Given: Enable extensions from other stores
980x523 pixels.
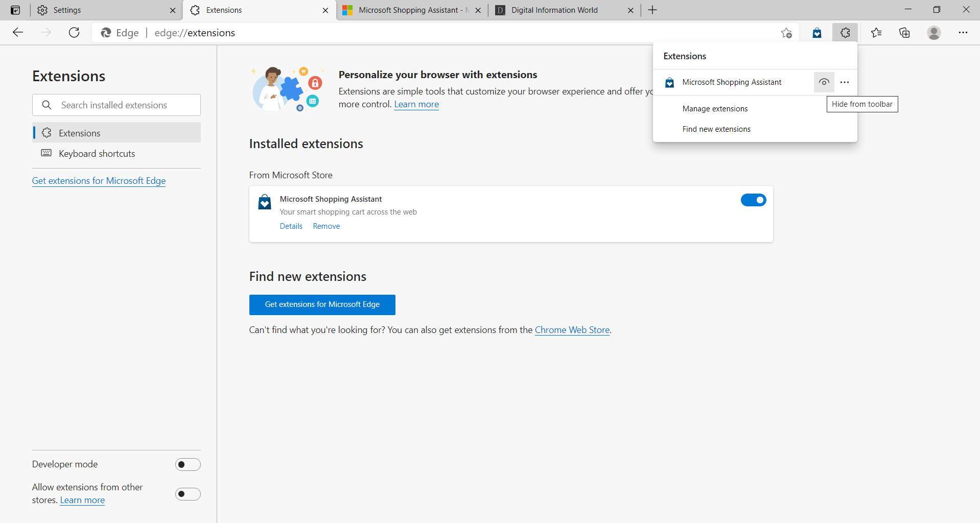Looking at the screenshot, I should [188, 494].
